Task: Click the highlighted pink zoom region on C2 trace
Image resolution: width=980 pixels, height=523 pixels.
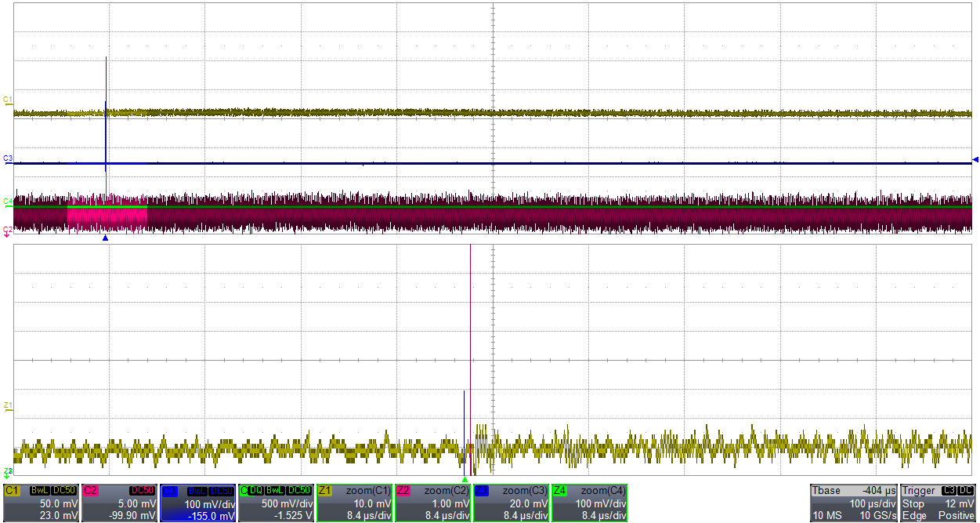Action: click(x=107, y=217)
